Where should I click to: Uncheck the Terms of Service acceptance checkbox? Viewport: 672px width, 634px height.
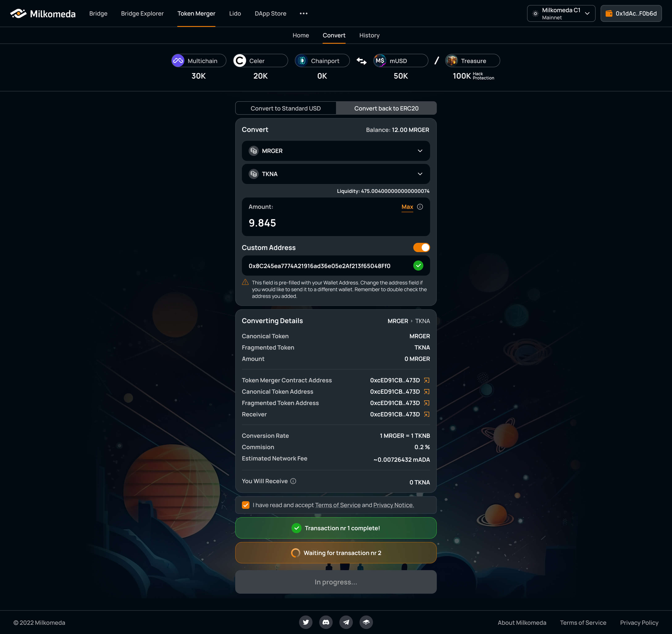coord(246,505)
